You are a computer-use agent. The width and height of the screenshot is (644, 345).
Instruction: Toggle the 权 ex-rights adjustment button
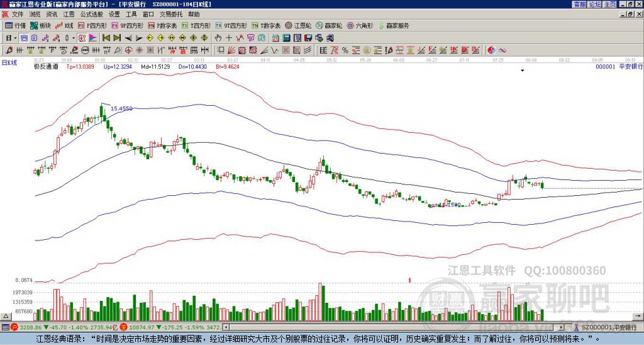[82, 38]
